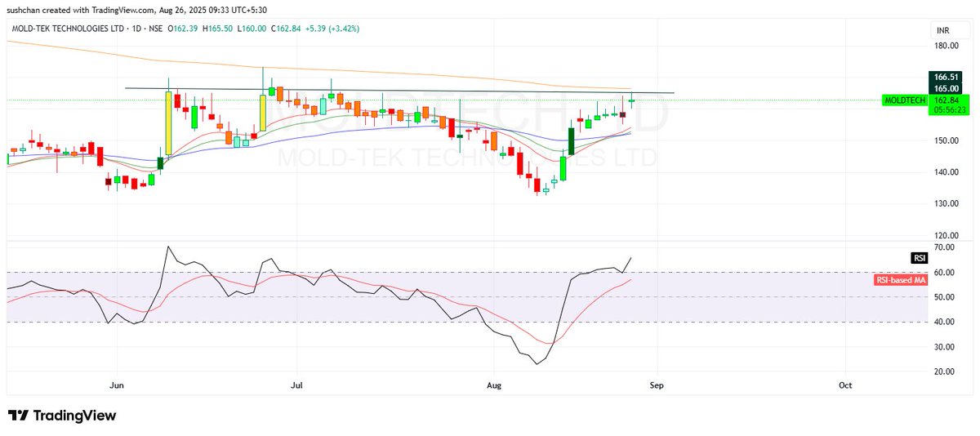Viewport: 980px width, 436px height.
Task: Click the Aug label on time axis
Action: 492,385
